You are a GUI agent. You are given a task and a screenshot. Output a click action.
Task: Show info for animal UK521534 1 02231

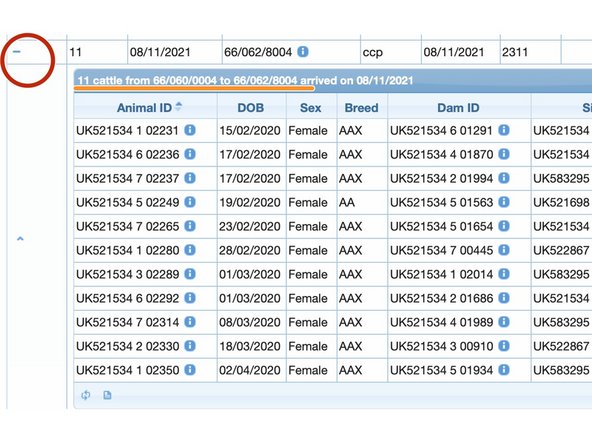(x=190, y=130)
